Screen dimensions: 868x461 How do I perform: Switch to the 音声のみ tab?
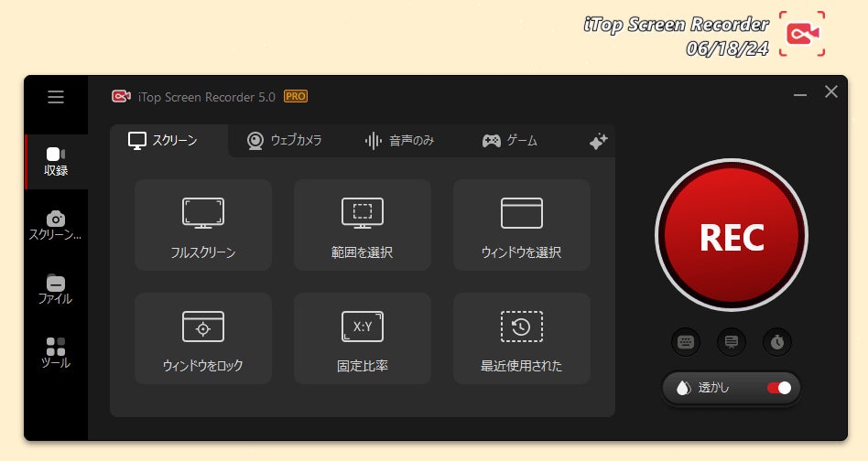click(400, 140)
